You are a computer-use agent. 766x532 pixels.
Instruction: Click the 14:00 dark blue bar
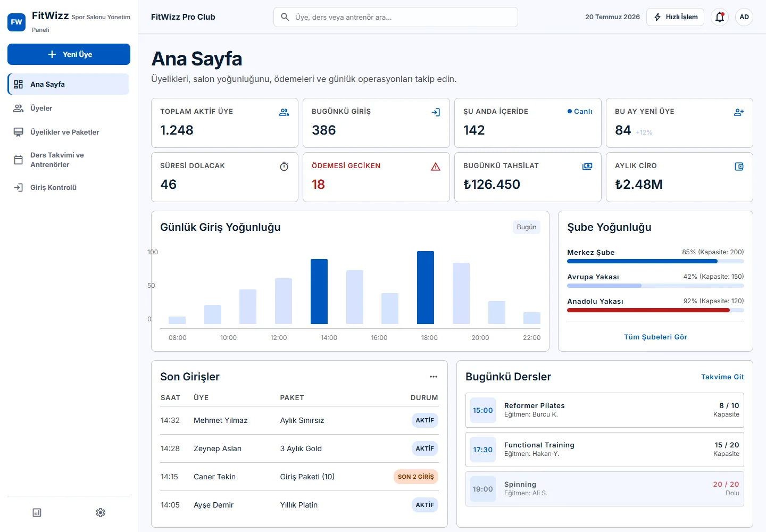[319, 292]
